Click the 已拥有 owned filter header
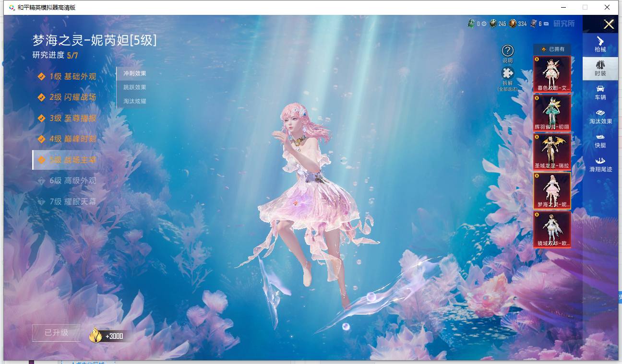 (552, 49)
